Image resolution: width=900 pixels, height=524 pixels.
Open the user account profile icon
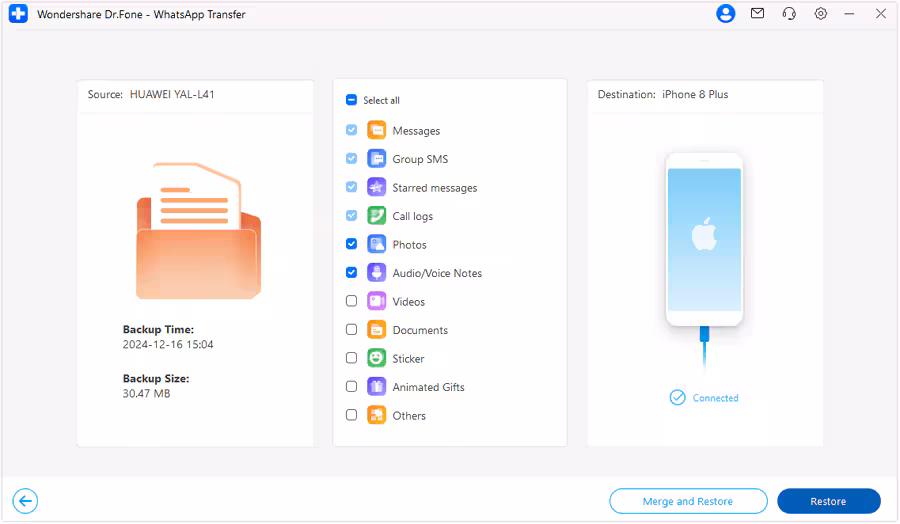coord(726,14)
